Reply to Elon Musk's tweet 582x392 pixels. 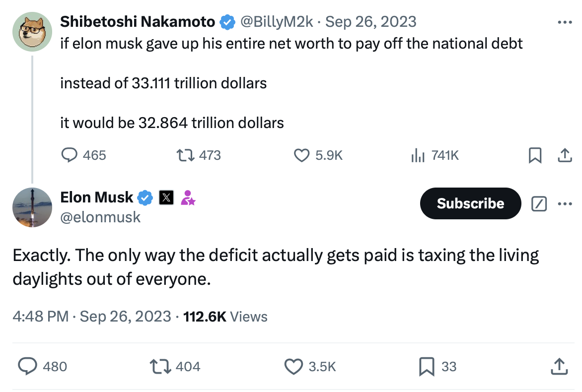27,367
